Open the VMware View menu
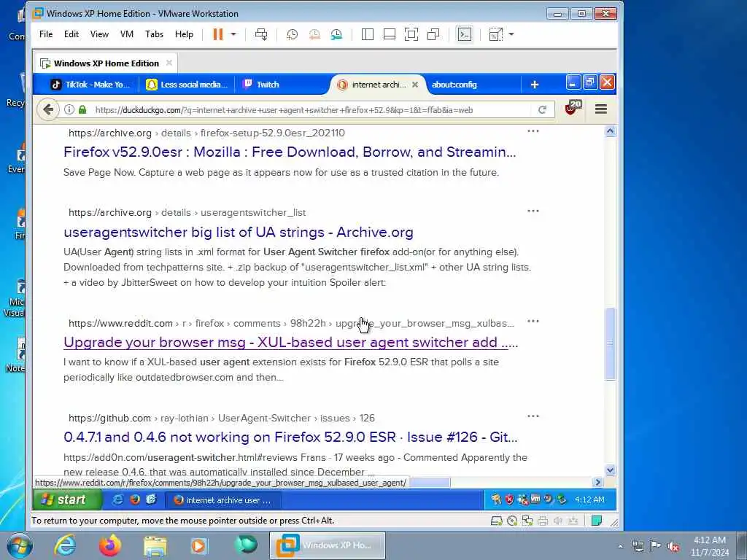This screenshot has width=747, height=560. click(99, 34)
